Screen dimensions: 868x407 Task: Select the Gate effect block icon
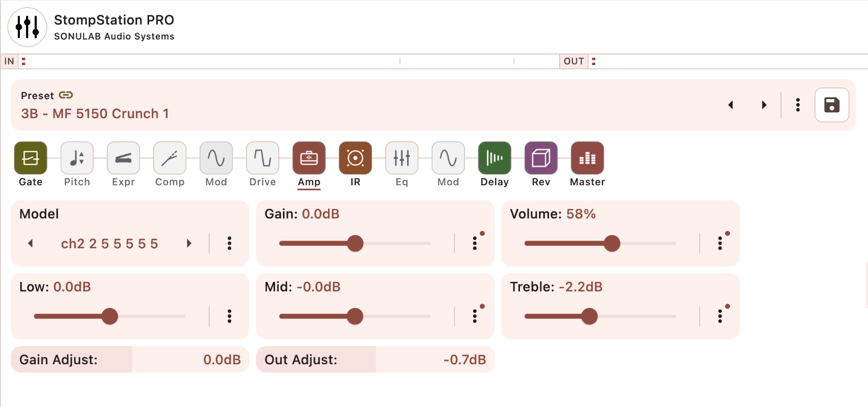click(x=31, y=158)
